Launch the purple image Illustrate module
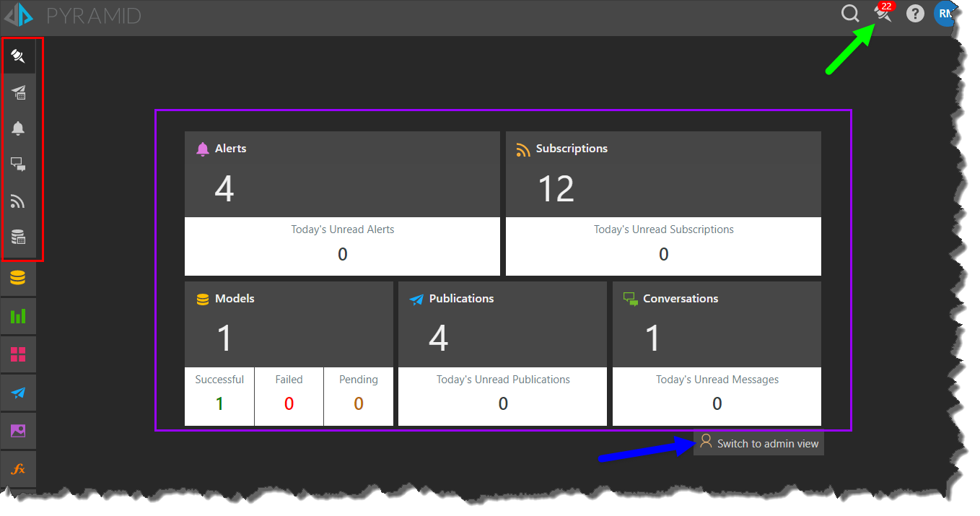 click(x=19, y=431)
